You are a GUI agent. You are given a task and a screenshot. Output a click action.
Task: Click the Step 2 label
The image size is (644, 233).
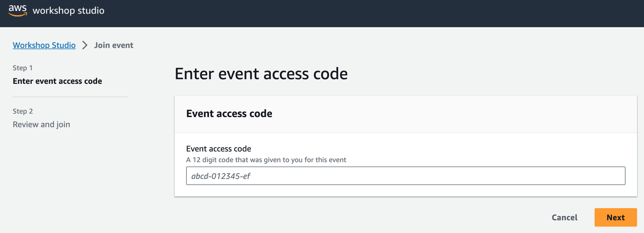(23, 111)
